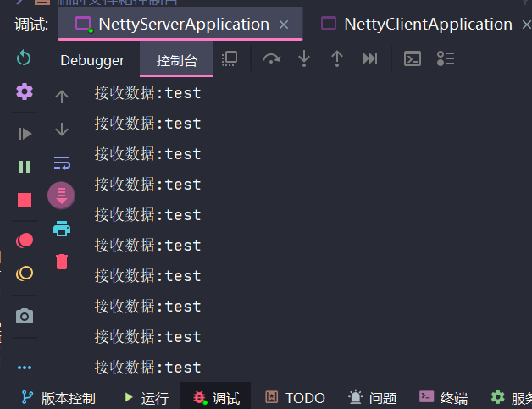Click the restore layout icon beside the console tab

(x=230, y=58)
